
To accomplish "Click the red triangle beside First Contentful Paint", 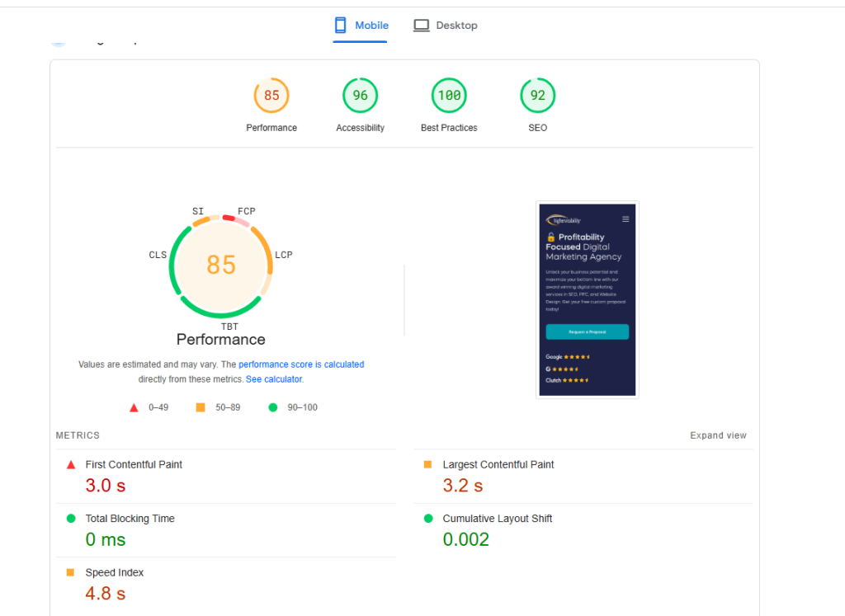I will pos(71,465).
